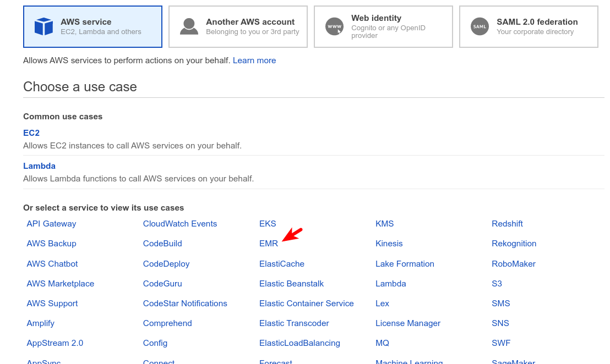Select Redshift service

click(507, 224)
